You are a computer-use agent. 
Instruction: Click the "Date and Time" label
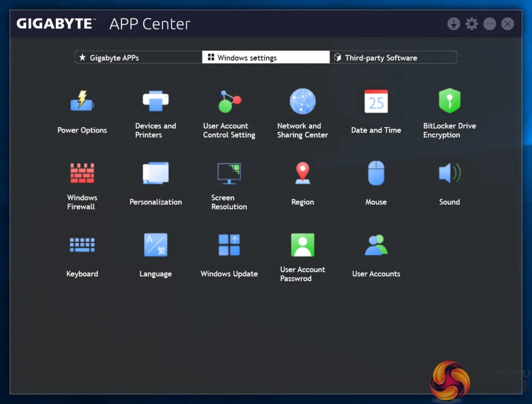tap(376, 130)
